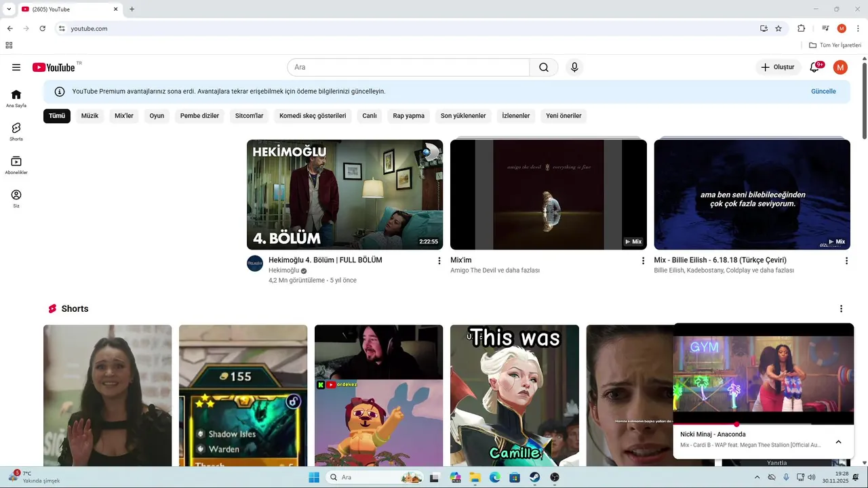The height and width of the screenshot is (488, 868).
Task: Select the İzlenenler chip
Action: click(x=516, y=116)
